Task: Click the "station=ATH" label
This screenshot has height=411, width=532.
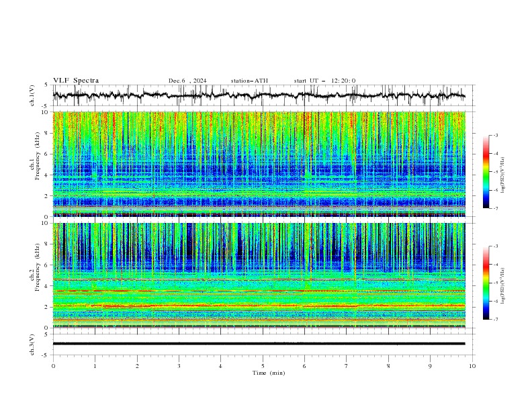Action: pos(249,81)
